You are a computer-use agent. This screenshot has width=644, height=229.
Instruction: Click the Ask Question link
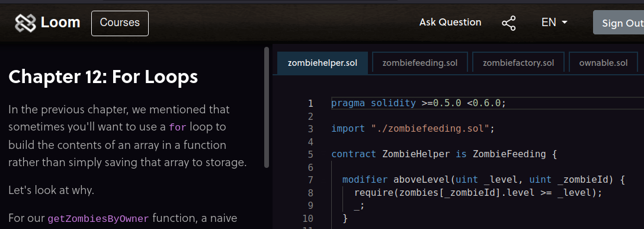(450, 22)
